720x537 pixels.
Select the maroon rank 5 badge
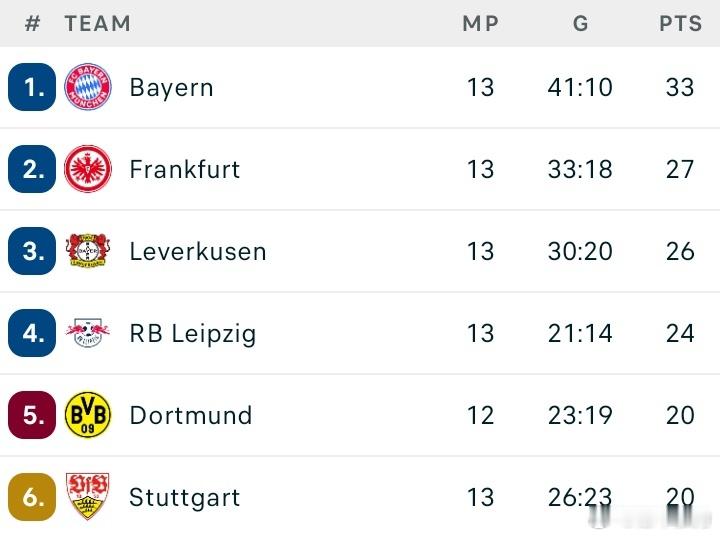click(32, 415)
